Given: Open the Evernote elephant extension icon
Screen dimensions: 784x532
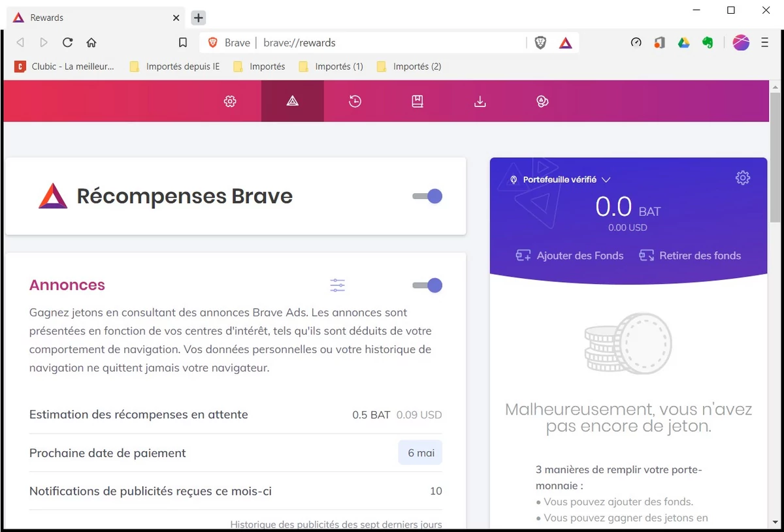Looking at the screenshot, I should [707, 42].
